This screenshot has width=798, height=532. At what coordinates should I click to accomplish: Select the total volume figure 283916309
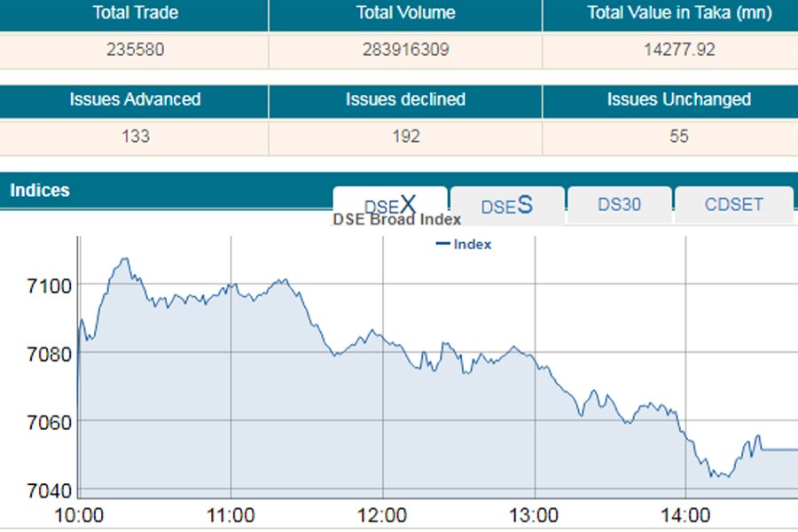[x=405, y=50]
